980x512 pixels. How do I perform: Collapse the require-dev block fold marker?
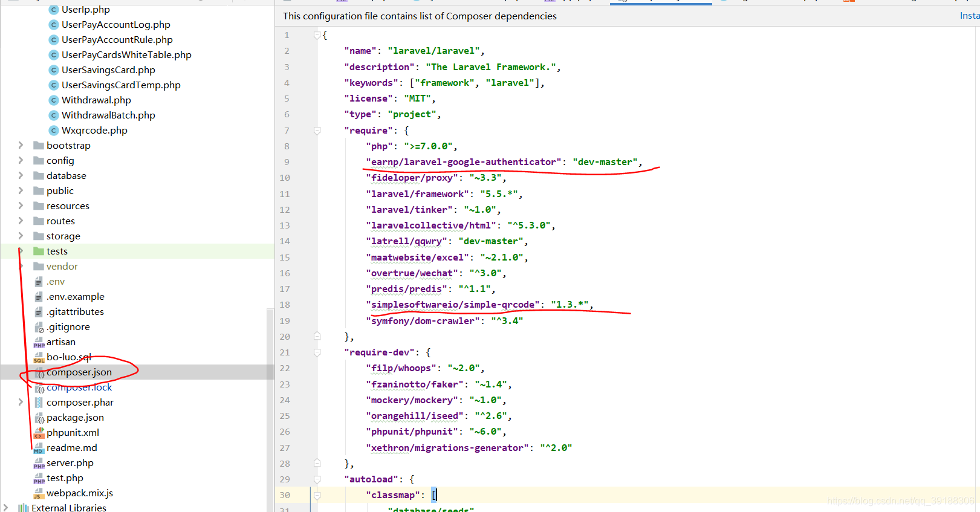point(317,352)
